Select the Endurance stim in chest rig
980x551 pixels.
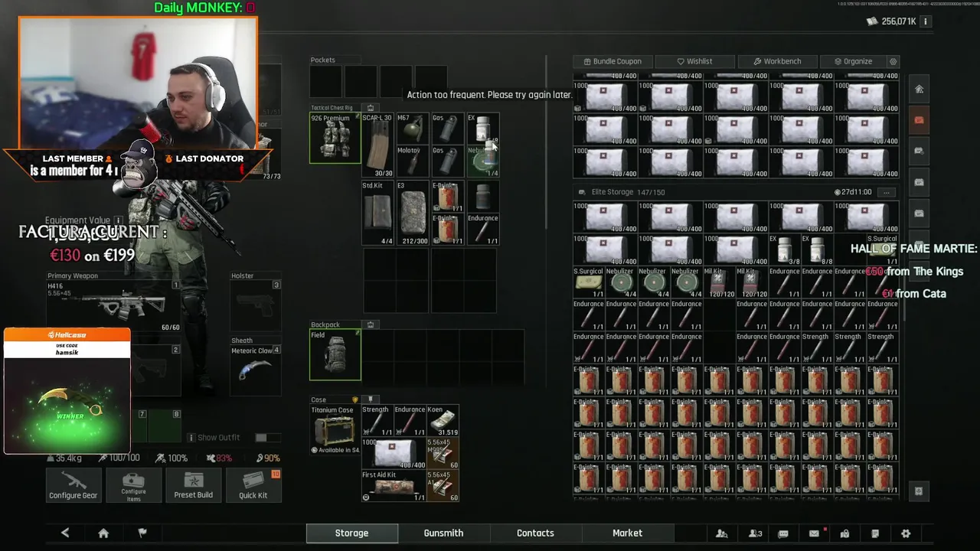pos(483,230)
